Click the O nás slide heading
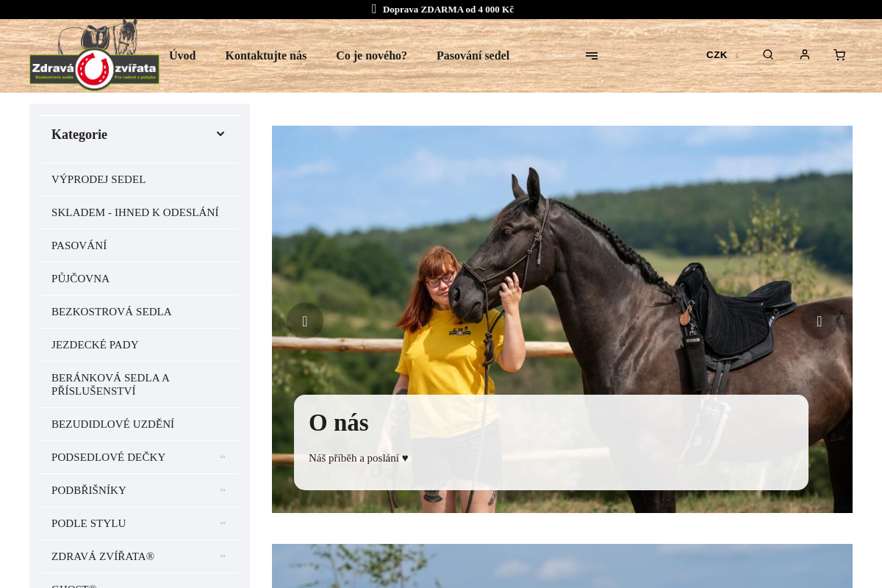This screenshot has width=882, height=588. pos(339,423)
